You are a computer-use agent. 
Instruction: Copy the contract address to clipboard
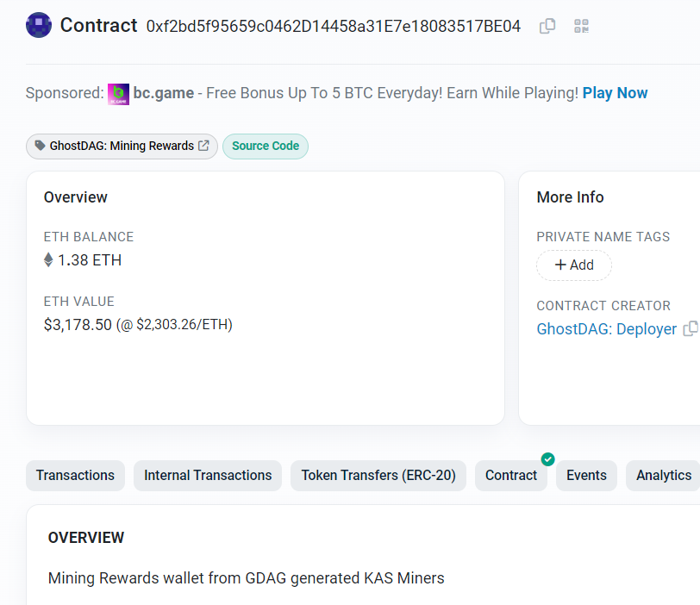(x=547, y=26)
